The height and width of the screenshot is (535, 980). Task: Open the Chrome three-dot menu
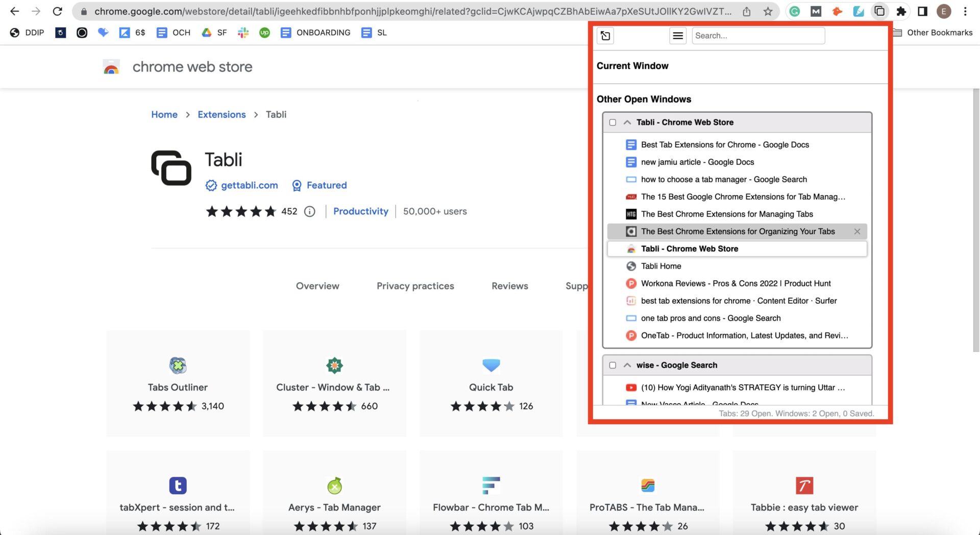point(965,11)
